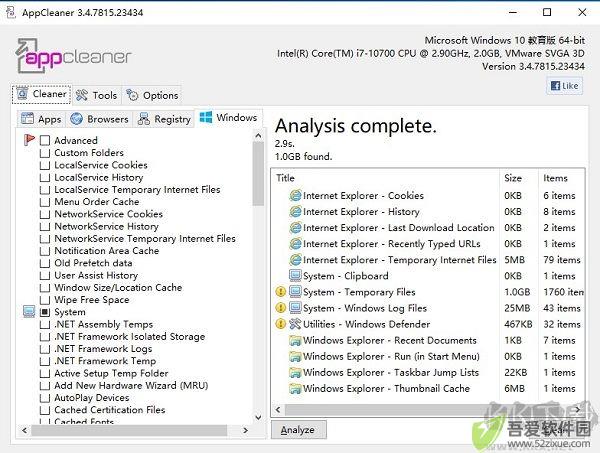Click the Internet Explorer Cookies row icon
600x453 pixels.
tap(295, 196)
